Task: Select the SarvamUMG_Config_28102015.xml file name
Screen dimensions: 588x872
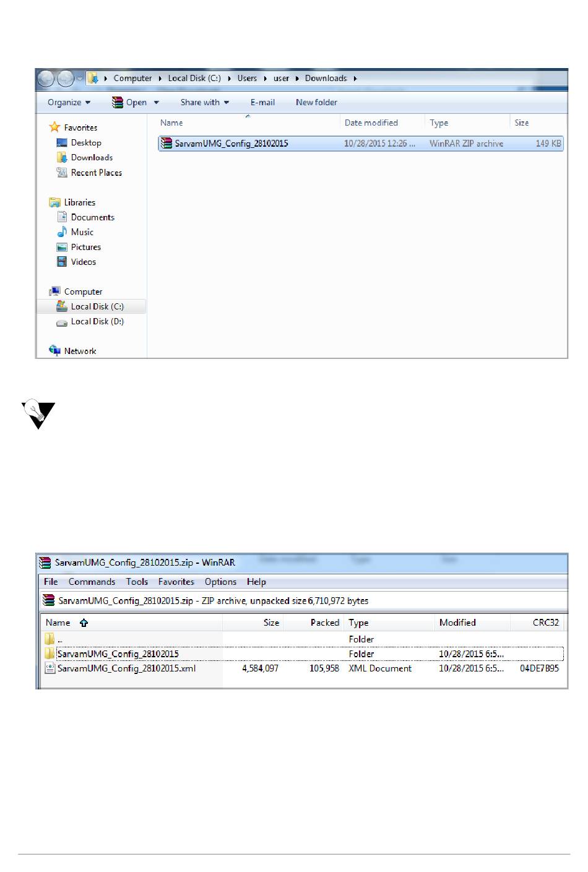Action: click(126, 668)
